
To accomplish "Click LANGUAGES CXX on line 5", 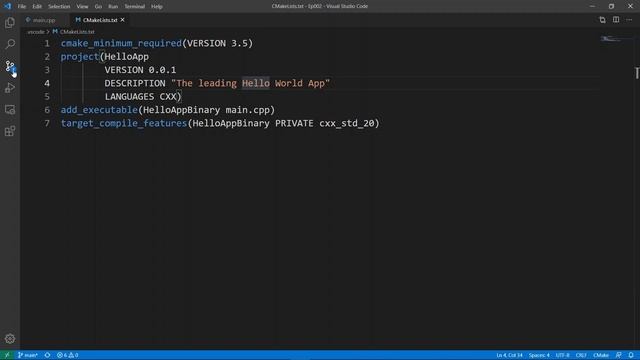I will [140, 97].
